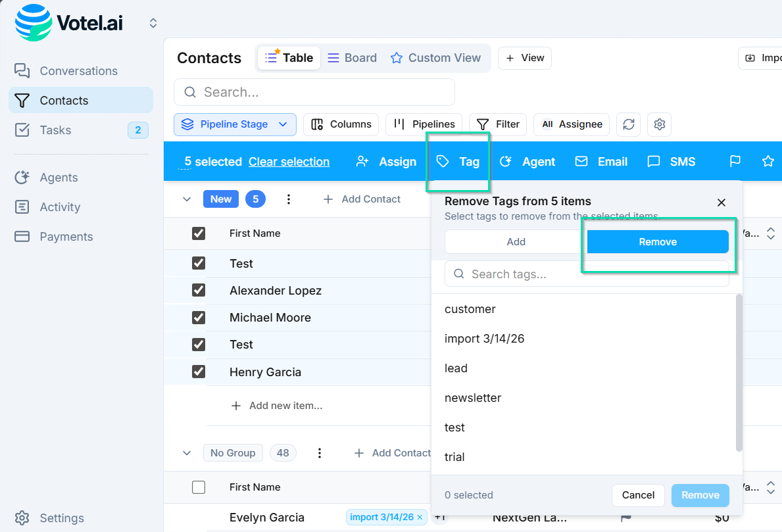Click the refresh icon in the toolbar
This screenshot has width=782, height=532.
point(628,124)
